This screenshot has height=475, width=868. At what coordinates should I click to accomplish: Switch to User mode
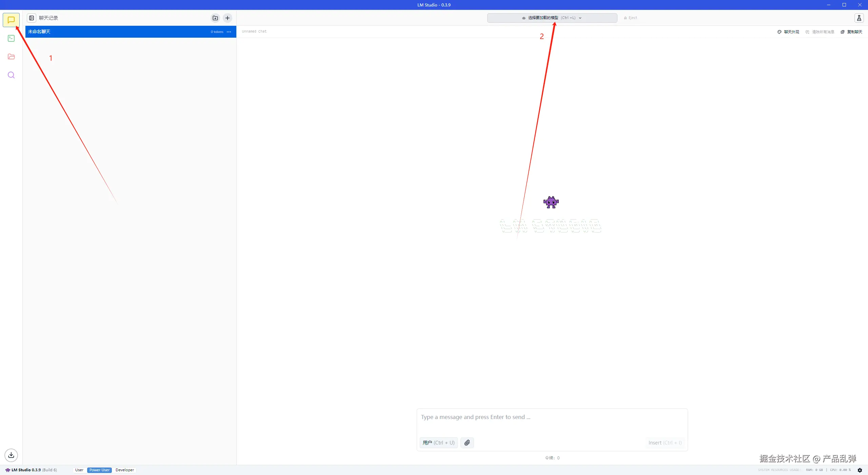pos(79,470)
